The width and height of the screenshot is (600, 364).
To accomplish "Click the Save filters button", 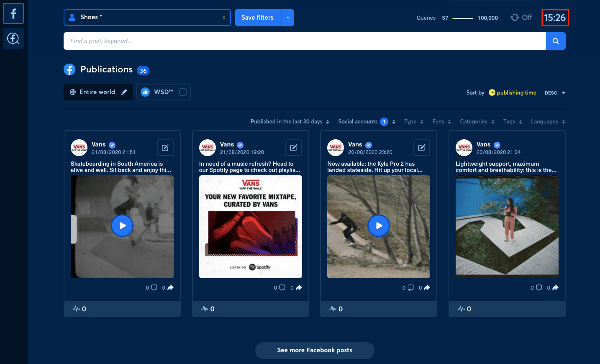I will pyautogui.click(x=258, y=18).
